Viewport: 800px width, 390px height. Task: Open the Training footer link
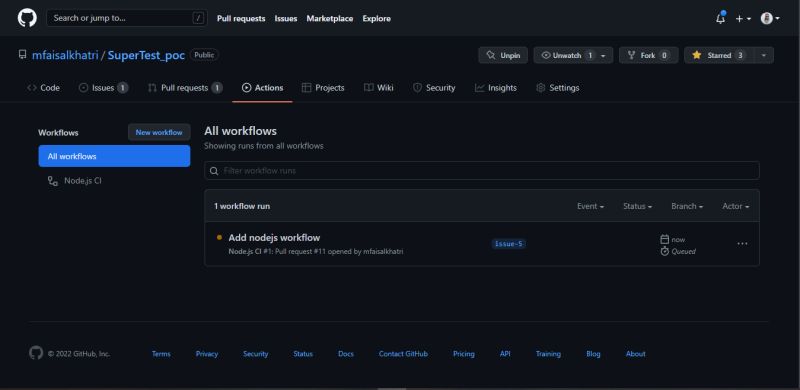pos(548,354)
